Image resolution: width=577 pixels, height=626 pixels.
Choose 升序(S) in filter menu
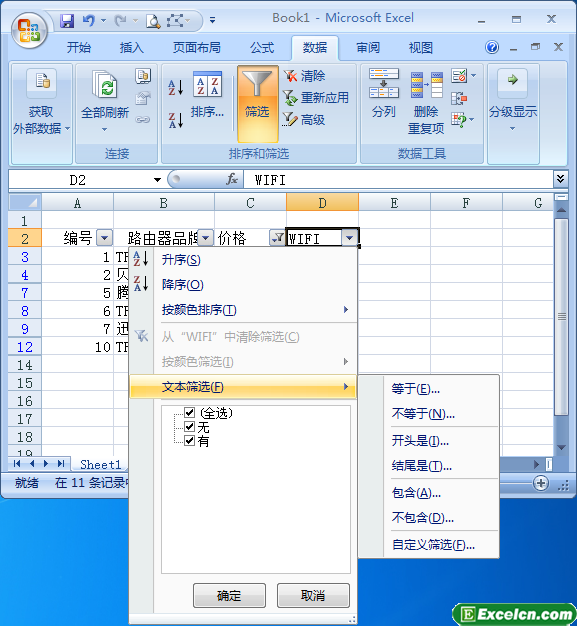(x=243, y=260)
